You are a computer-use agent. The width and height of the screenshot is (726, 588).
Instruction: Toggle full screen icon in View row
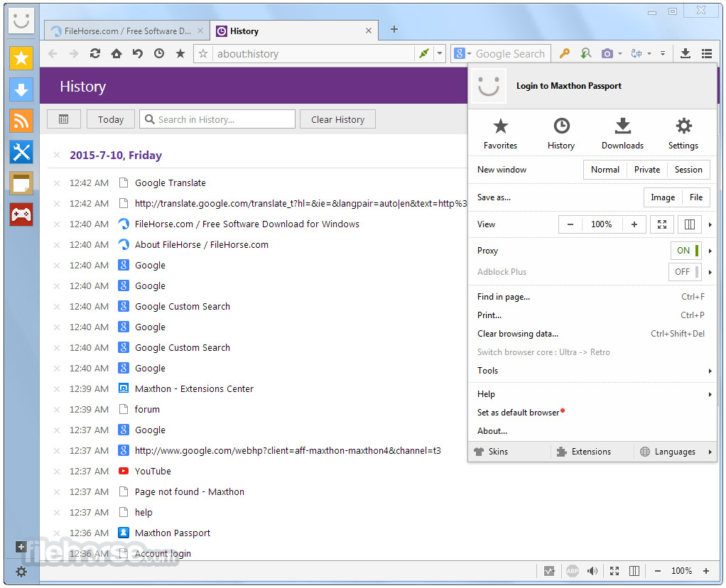coord(662,224)
